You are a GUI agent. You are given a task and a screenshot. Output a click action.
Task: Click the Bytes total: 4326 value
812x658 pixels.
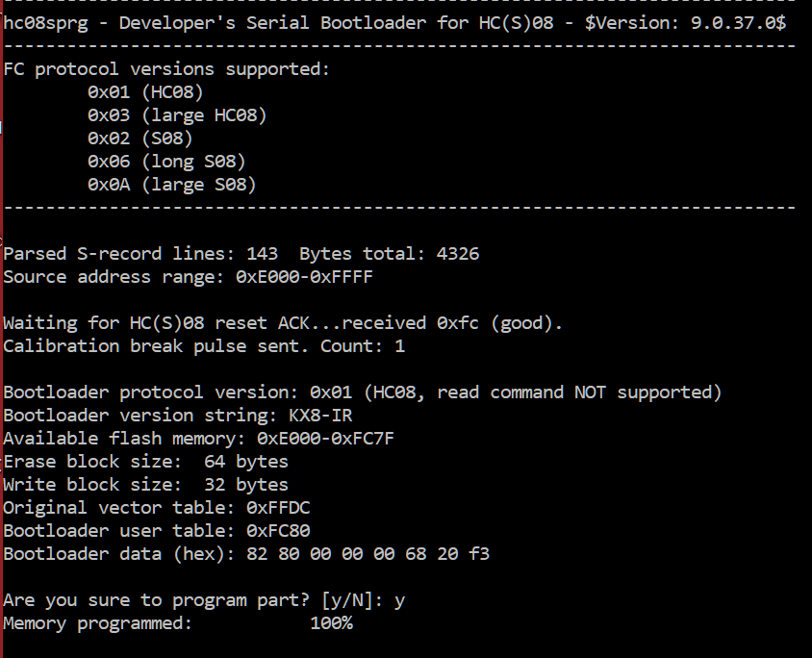click(x=390, y=254)
